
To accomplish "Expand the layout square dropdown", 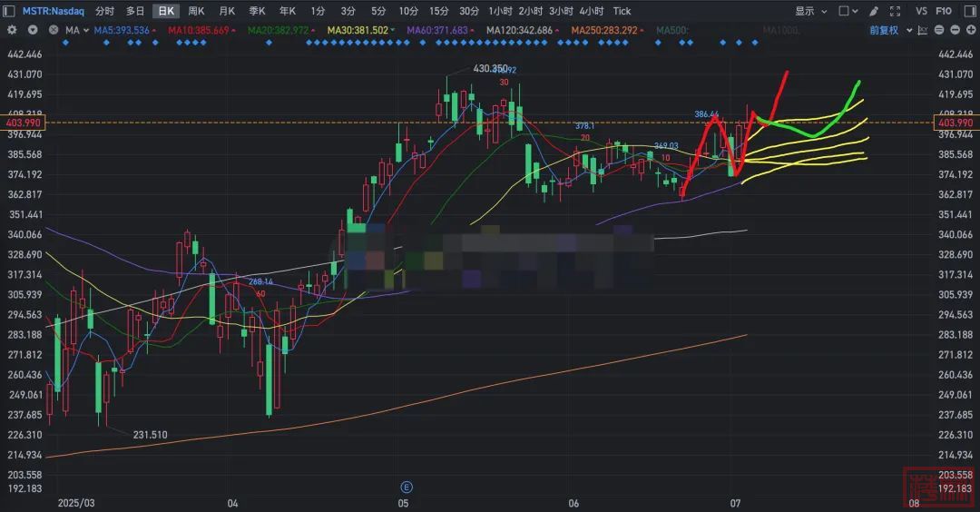I will pos(848,11).
